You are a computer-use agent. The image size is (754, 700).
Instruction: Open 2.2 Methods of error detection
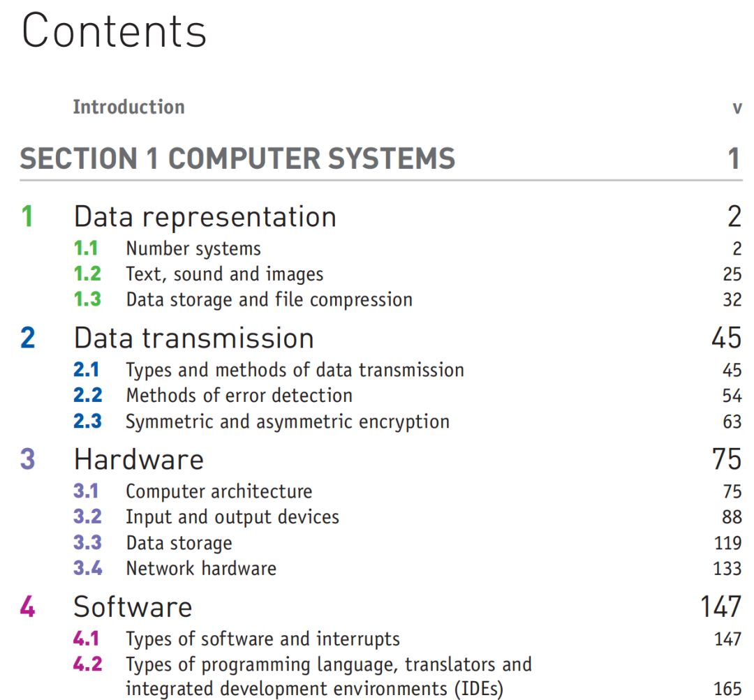point(239,396)
